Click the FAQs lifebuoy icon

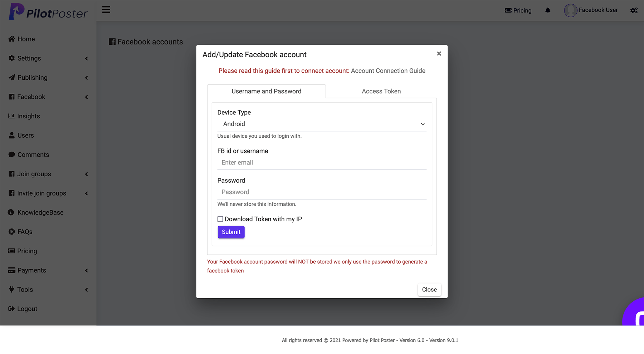(12, 232)
